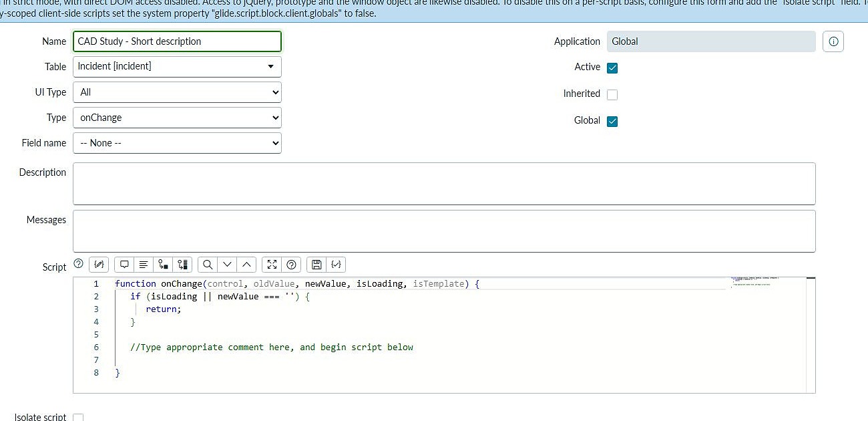Click the Isolate script label

tap(40, 418)
